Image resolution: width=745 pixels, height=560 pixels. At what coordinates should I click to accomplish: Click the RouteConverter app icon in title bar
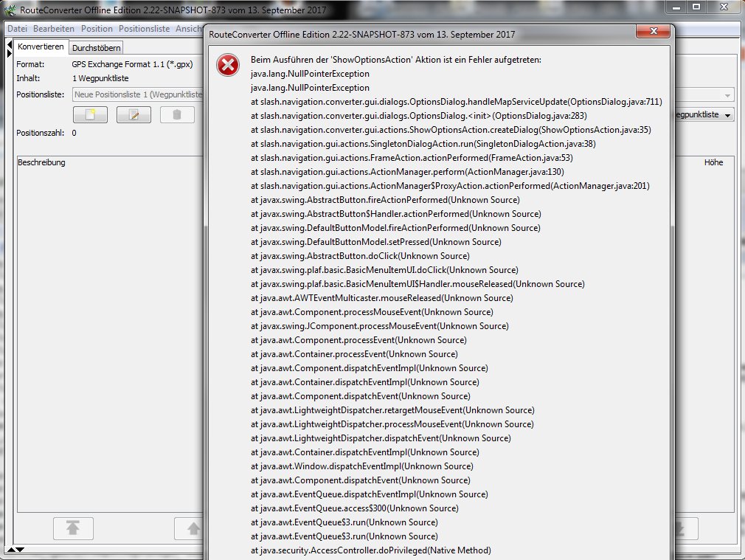9,10
